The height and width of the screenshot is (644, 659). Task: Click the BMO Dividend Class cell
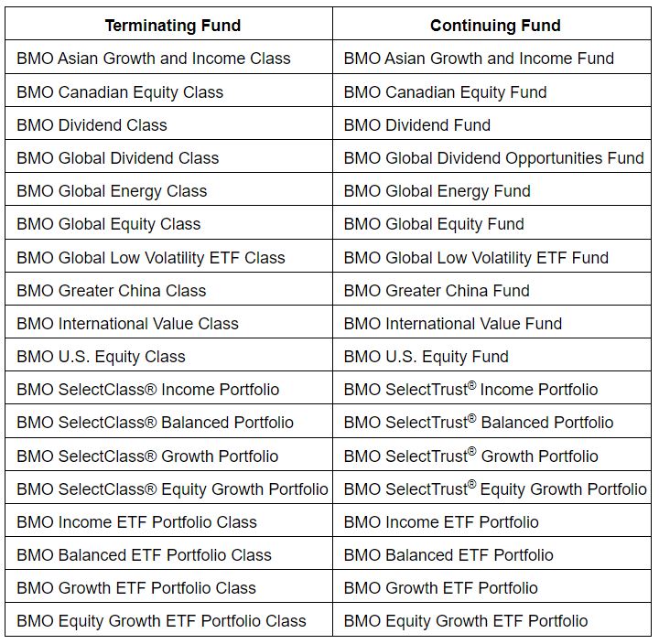tap(92, 125)
